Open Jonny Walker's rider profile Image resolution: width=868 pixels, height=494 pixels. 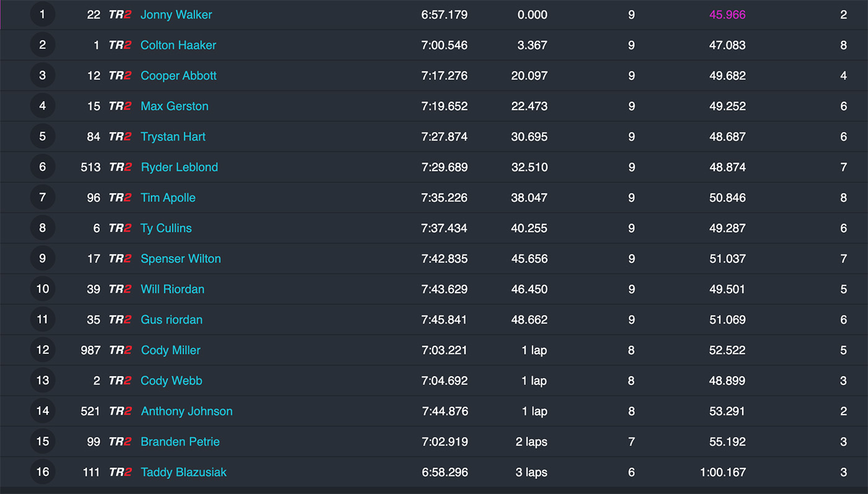[x=176, y=15]
